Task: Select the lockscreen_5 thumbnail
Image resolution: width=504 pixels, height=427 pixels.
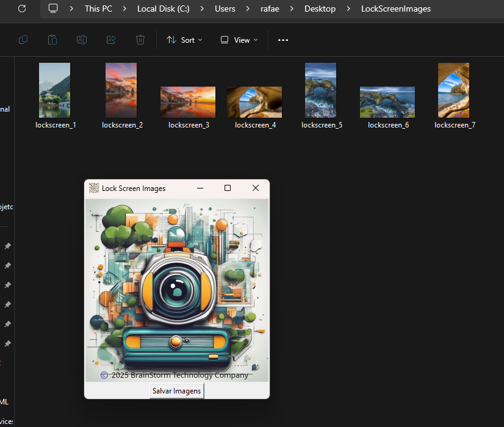Action: (x=320, y=90)
